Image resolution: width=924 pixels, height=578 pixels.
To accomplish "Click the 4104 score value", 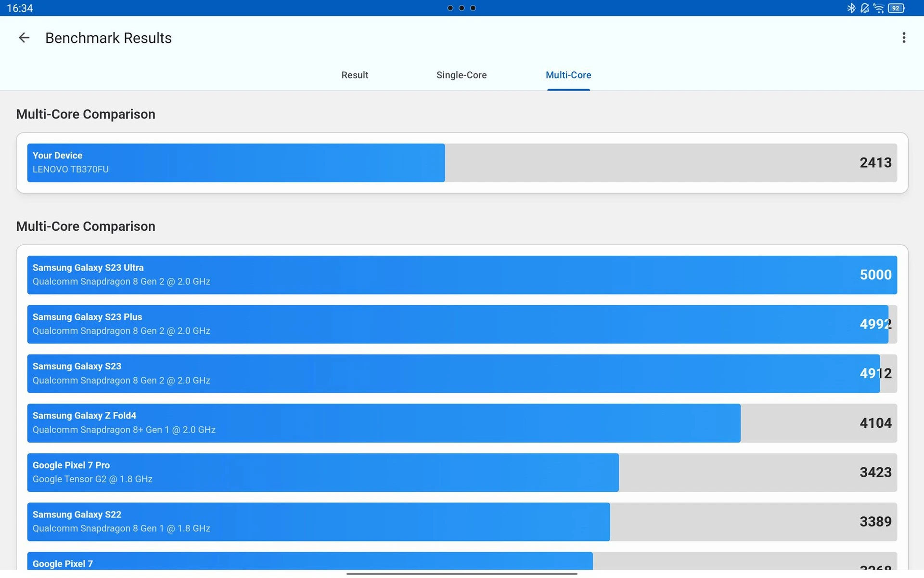I will pyautogui.click(x=875, y=423).
